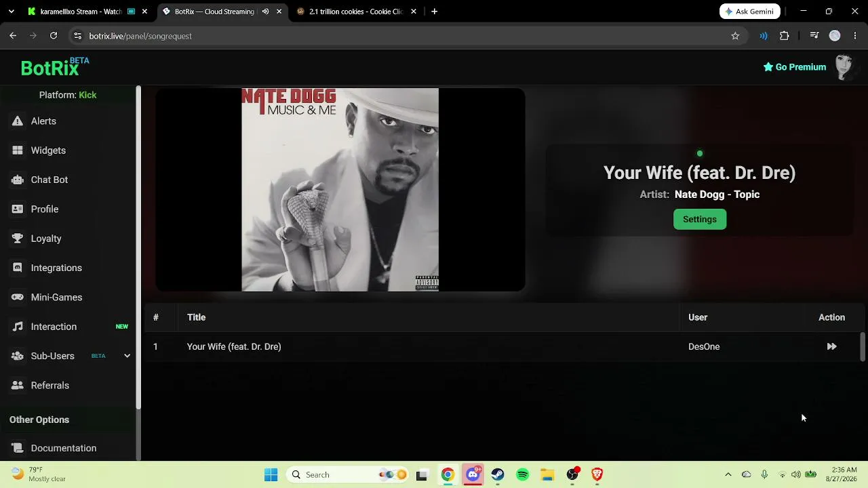Click the Mini-Games gamepad icon
This screenshot has height=488, width=868.
coord(18,298)
